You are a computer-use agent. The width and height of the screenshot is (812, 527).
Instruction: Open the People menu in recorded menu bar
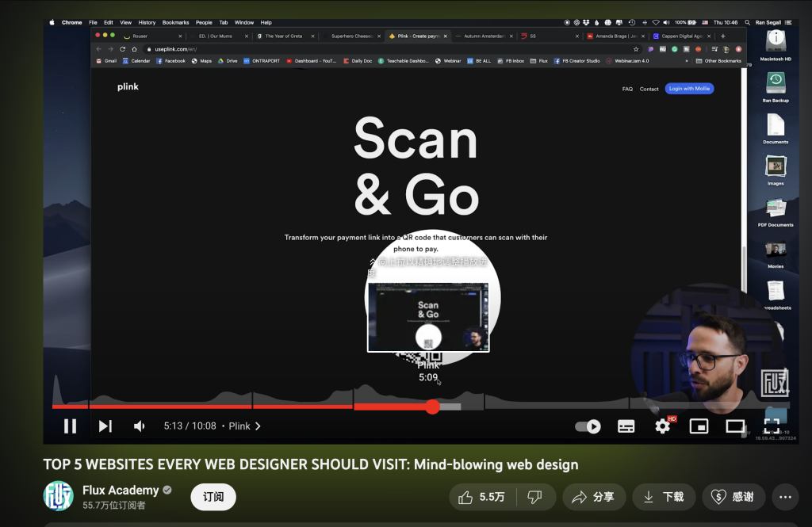(x=204, y=22)
